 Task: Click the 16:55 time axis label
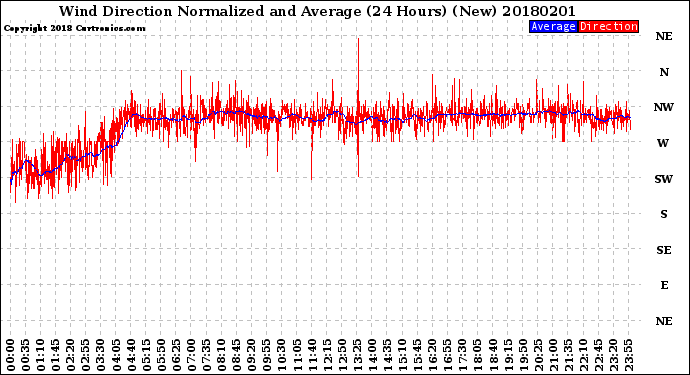[x=448, y=355]
